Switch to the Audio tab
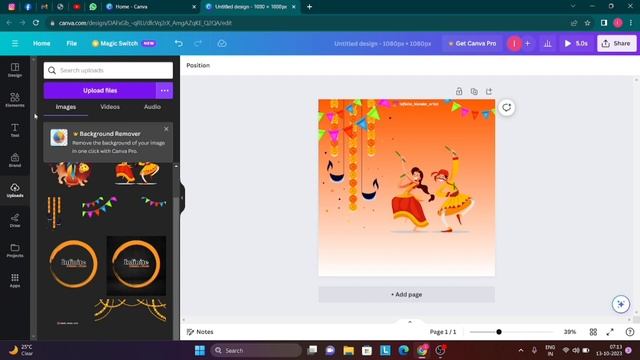The height and width of the screenshot is (360, 640). point(152,107)
